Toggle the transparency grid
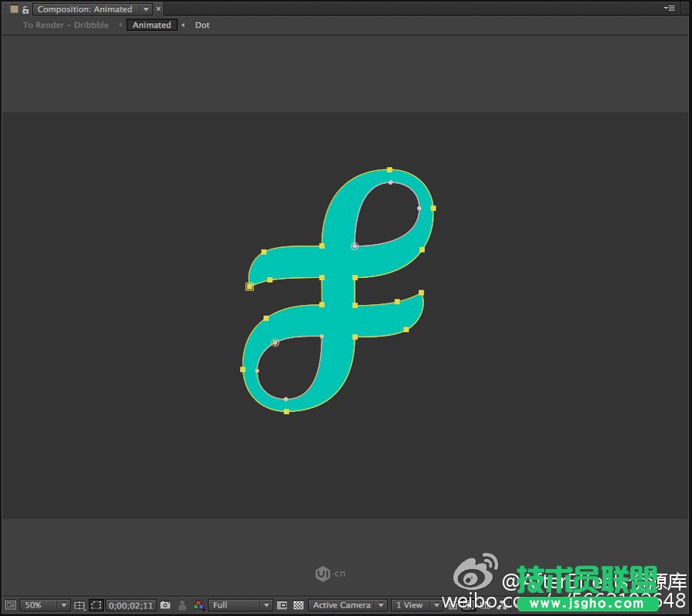This screenshot has height=616, width=692. 299,605
